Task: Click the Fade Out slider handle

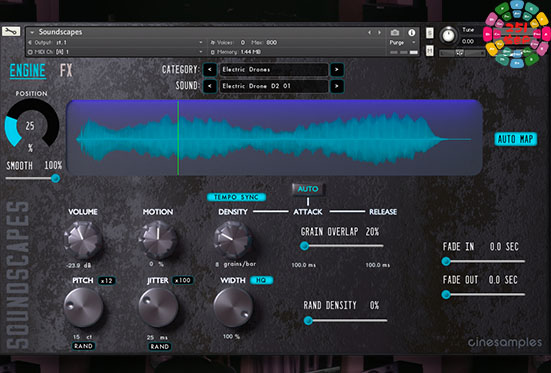Action: pyautogui.click(x=446, y=294)
